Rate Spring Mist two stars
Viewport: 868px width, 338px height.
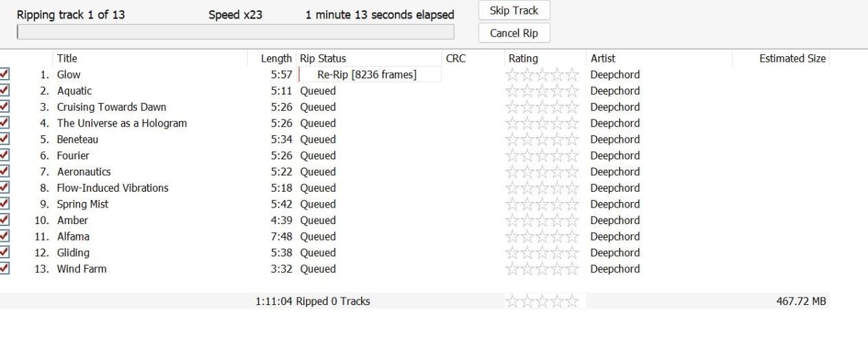pos(528,204)
